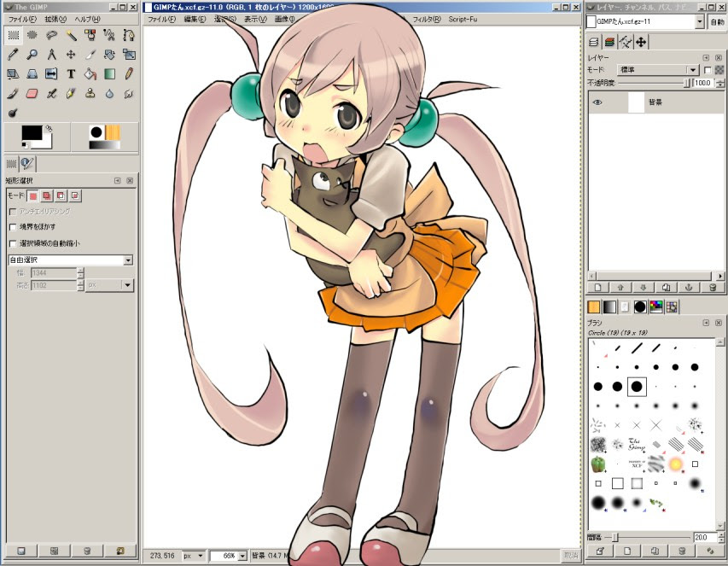Click the spacing value field showing 20.0
The width and height of the screenshot is (728, 566).
[x=704, y=537]
